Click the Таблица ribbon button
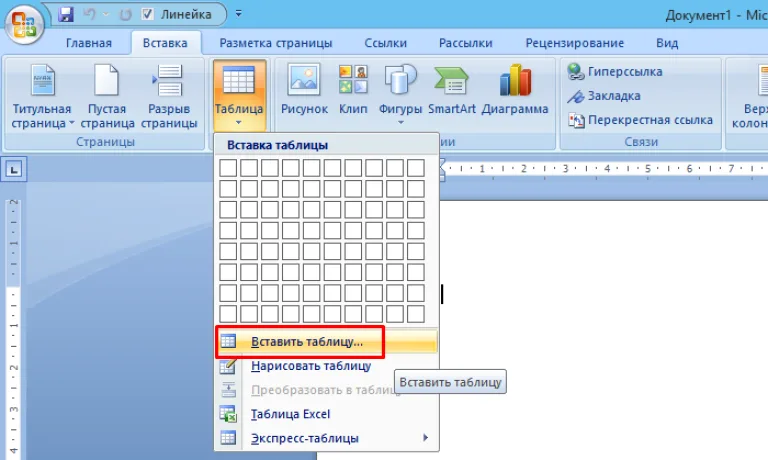Screen dimensions: 768x460 coord(239,96)
